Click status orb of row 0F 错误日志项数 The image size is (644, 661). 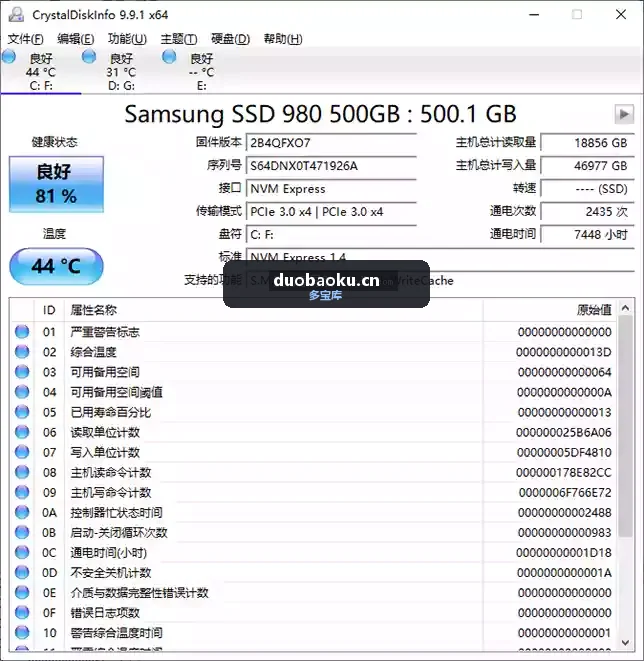point(22,613)
